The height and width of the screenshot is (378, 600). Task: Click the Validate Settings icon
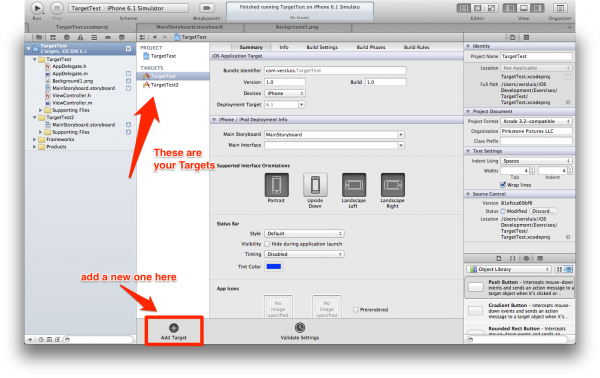300,327
